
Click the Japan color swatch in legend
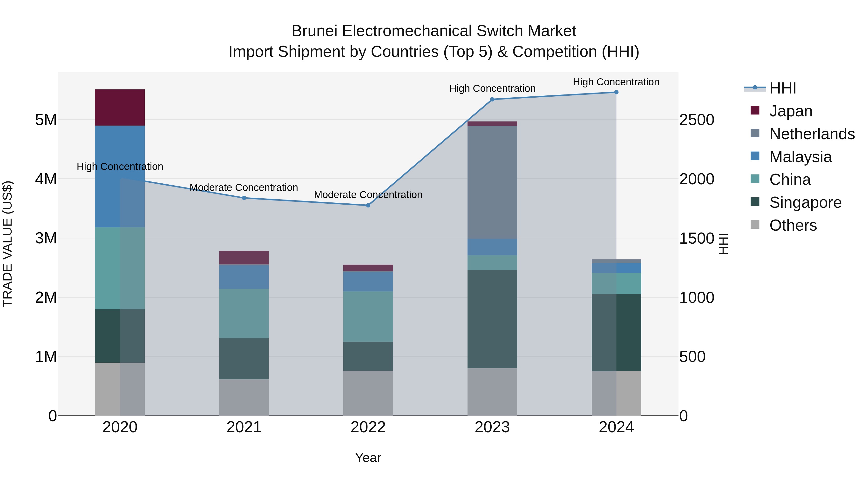[x=755, y=110]
